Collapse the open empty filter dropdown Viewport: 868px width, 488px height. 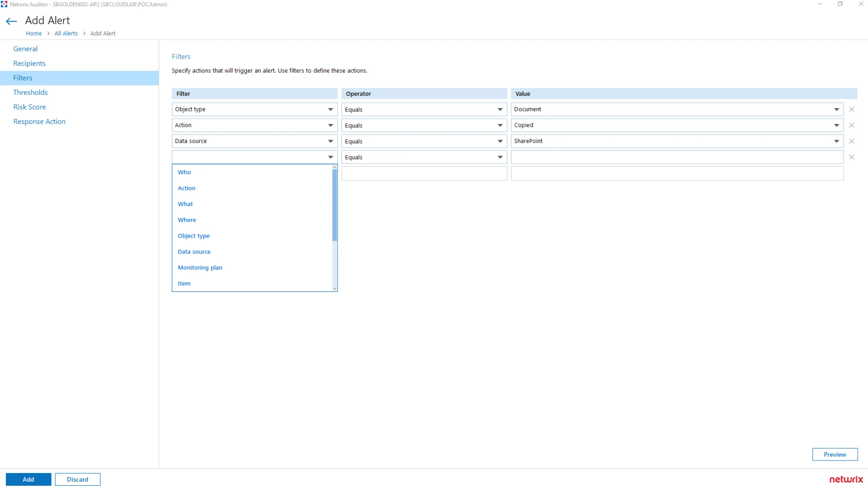pyautogui.click(x=330, y=157)
